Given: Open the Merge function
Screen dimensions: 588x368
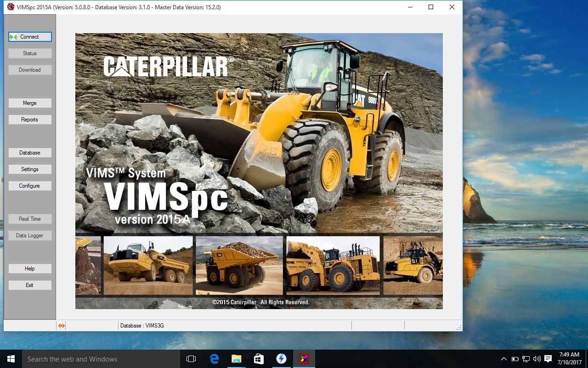Looking at the screenshot, I should (30, 103).
